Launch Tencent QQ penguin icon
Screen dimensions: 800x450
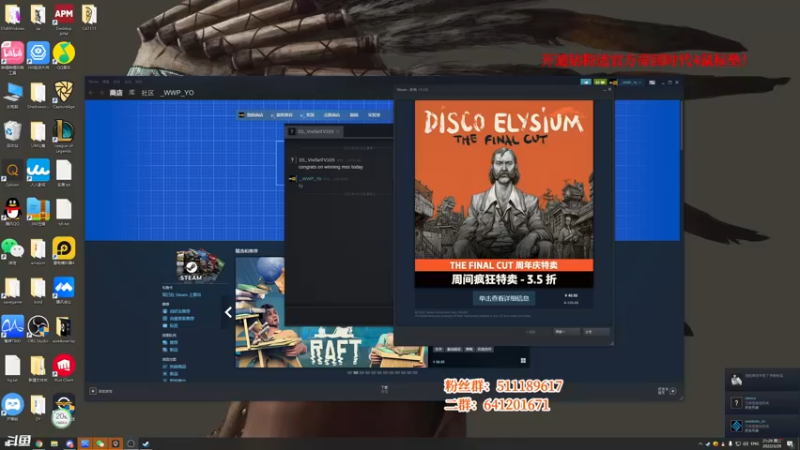click(12, 212)
